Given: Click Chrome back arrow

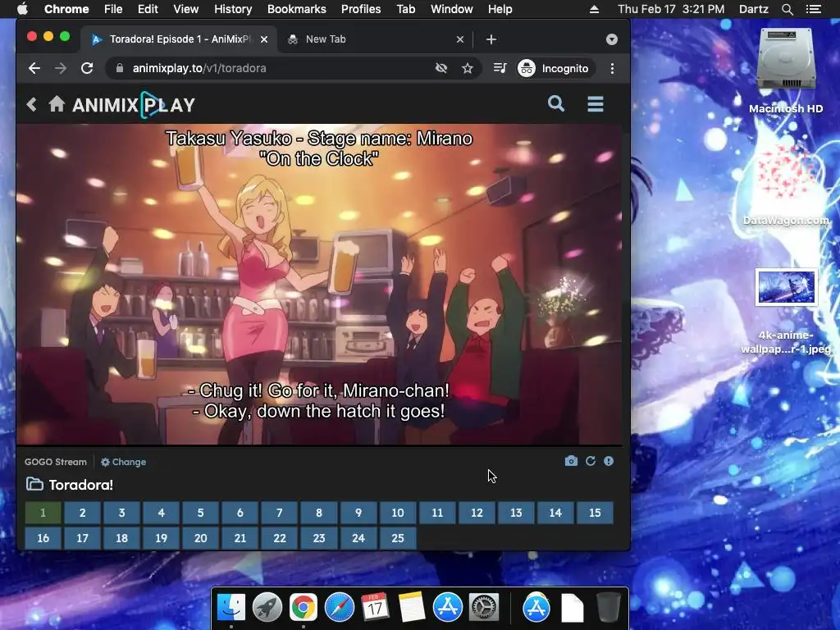Looking at the screenshot, I should click(34, 68).
